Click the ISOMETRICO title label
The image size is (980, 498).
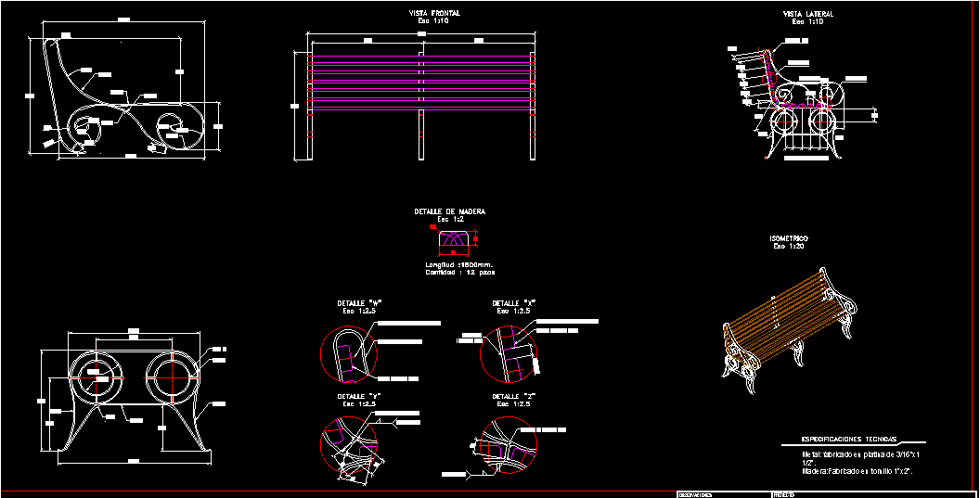789,238
